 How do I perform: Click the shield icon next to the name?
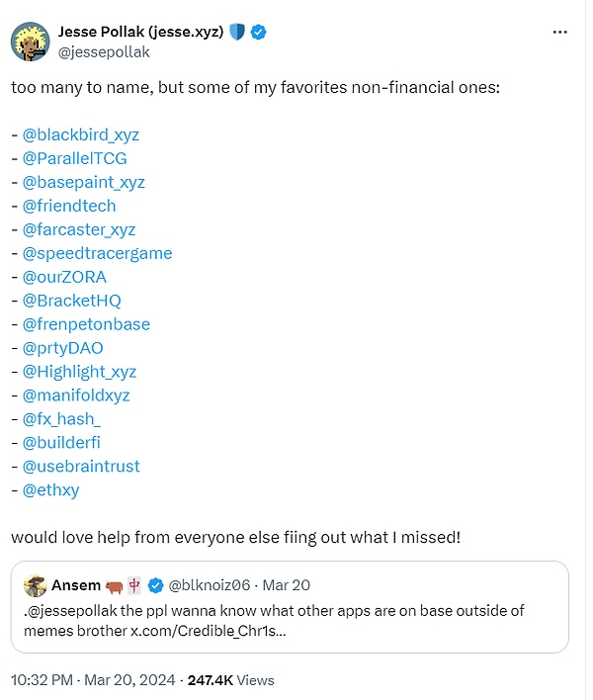pyautogui.click(x=237, y=32)
